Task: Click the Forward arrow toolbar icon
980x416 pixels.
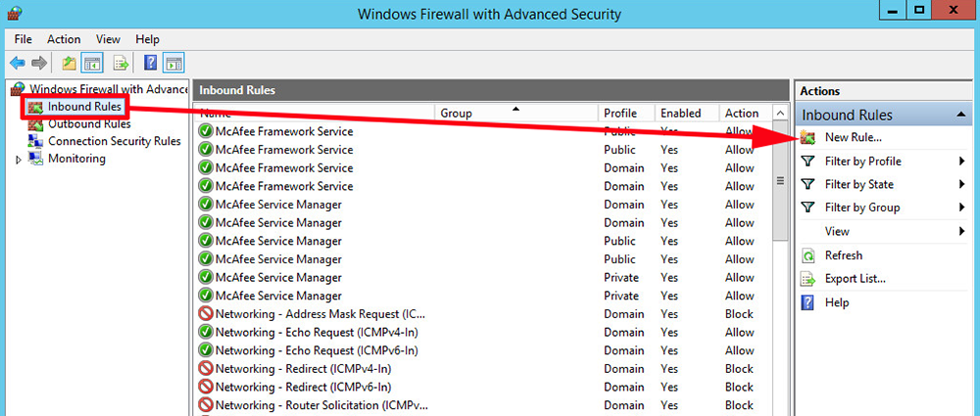Action: (39, 63)
